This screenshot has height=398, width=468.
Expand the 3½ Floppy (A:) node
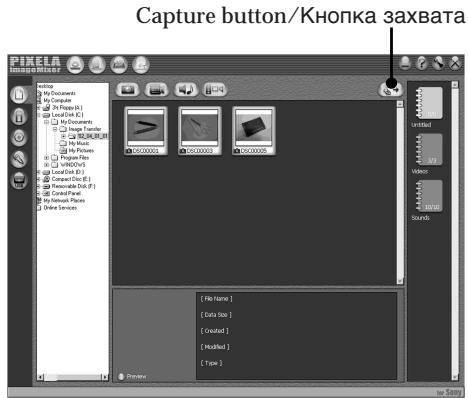pos(39,108)
